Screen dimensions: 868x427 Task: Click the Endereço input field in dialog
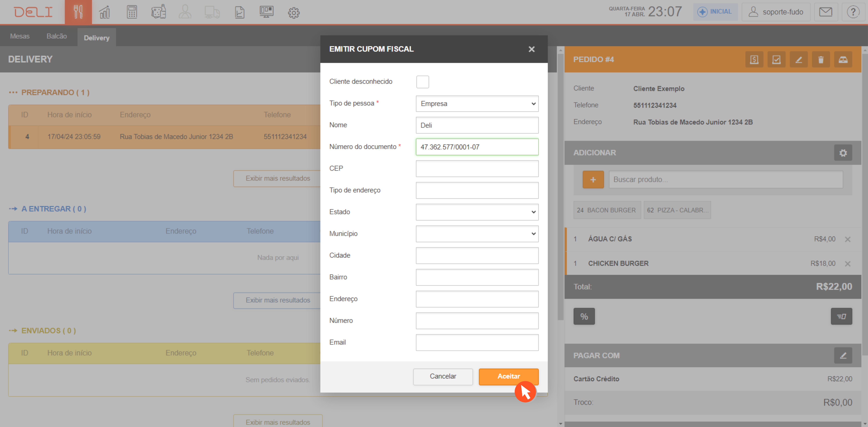pyautogui.click(x=477, y=299)
